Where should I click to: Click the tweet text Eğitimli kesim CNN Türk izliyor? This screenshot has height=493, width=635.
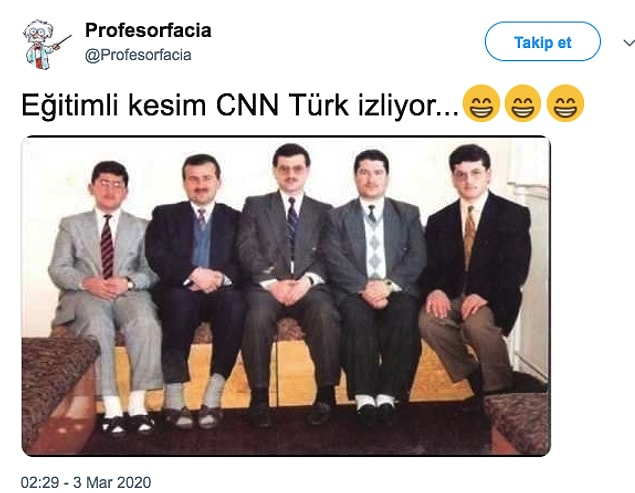pos(239,105)
